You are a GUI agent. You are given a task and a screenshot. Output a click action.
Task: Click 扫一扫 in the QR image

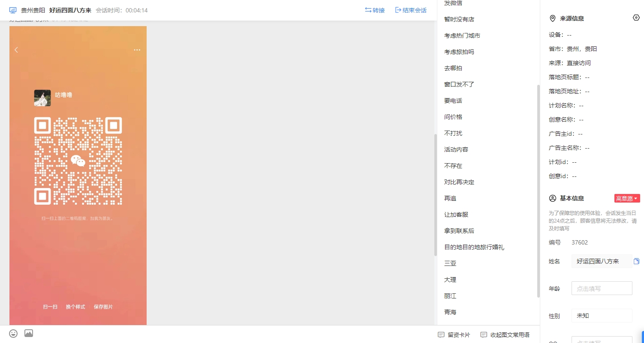pyautogui.click(x=50, y=307)
